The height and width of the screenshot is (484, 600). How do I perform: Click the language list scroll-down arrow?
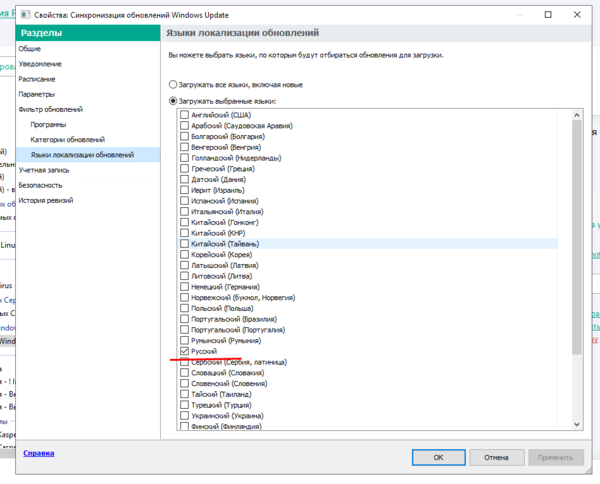tap(577, 424)
